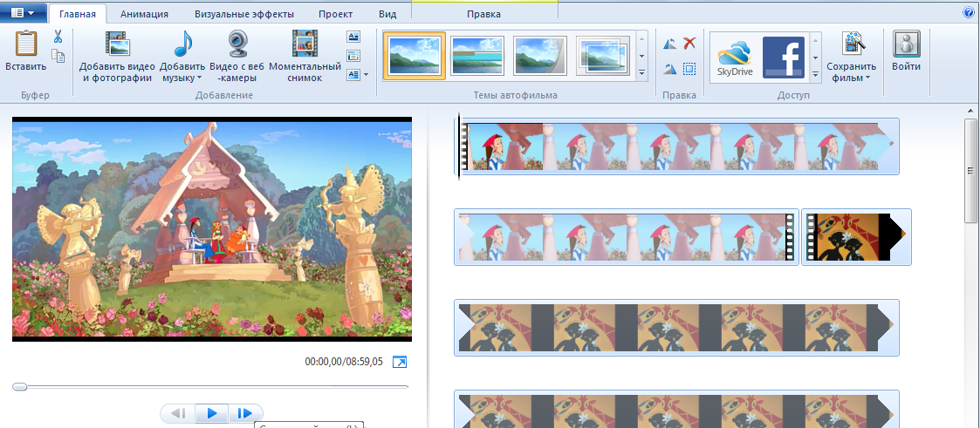980x428 pixels.
Task: Open the Animation (Анимация) tab
Action: click(x=145, y=14)
